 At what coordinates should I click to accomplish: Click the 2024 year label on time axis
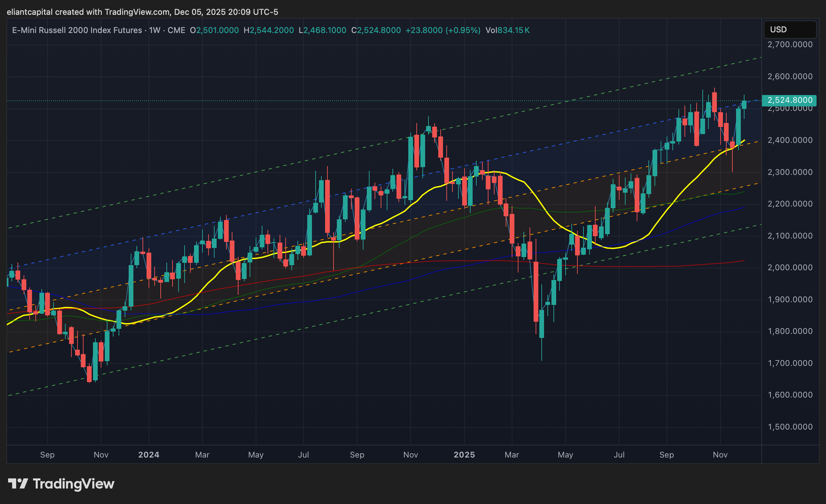(149, 455)
